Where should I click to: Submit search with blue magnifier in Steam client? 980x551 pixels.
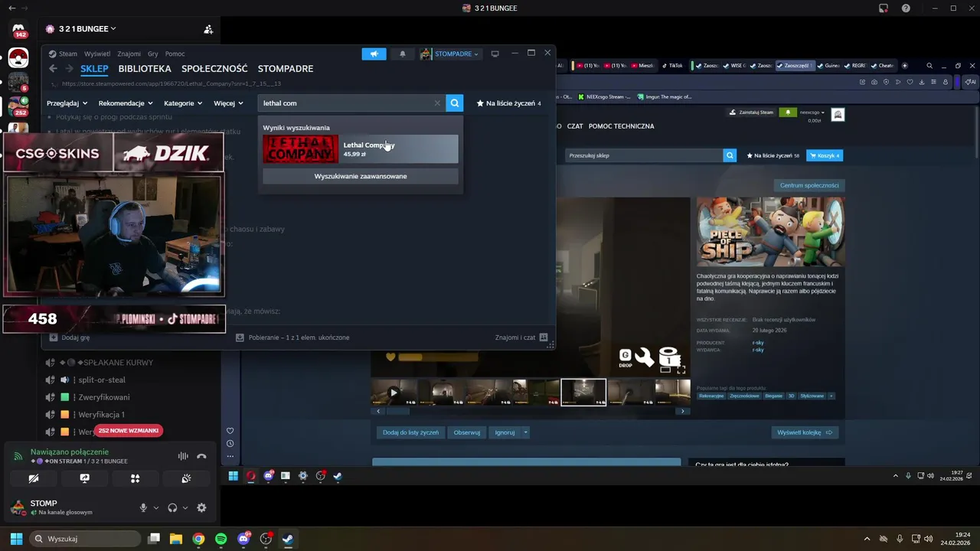pos(455,103)
